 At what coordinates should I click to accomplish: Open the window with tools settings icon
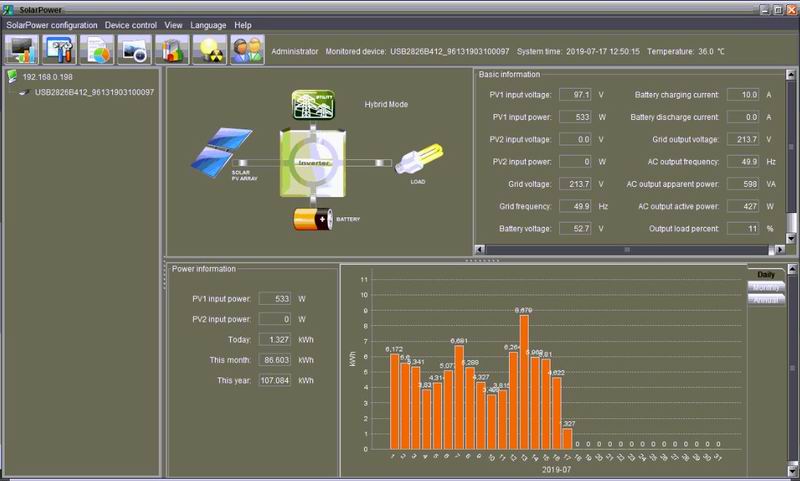point(60,50)
